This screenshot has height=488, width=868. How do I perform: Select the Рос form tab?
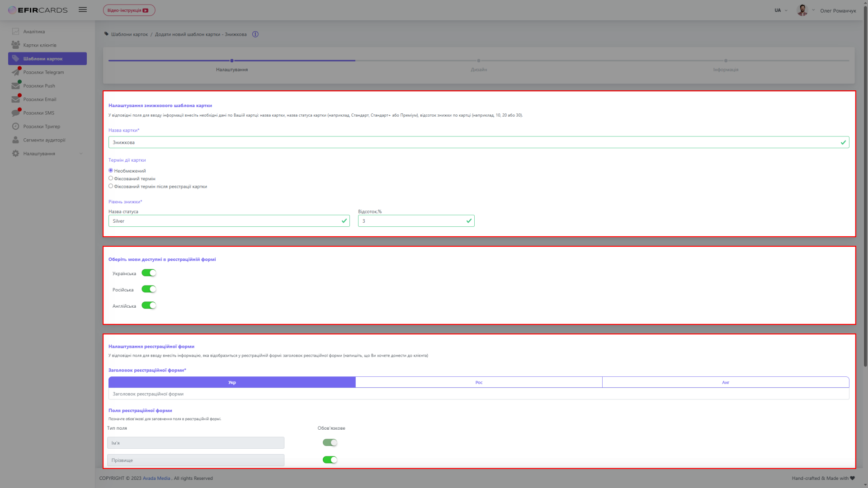coord(479,382)
